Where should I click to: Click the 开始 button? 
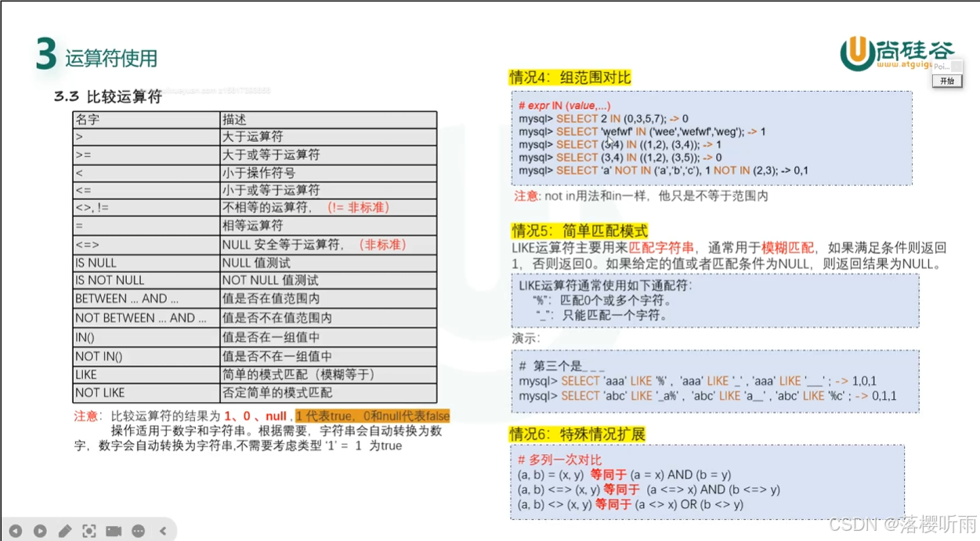946,81
